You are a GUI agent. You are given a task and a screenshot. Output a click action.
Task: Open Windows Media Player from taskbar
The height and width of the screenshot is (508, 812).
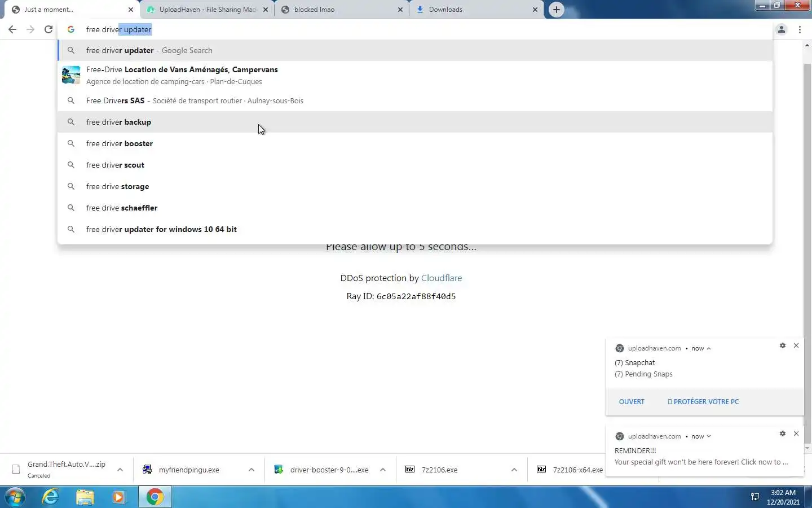pyautogui.click(x=119, y=497)
